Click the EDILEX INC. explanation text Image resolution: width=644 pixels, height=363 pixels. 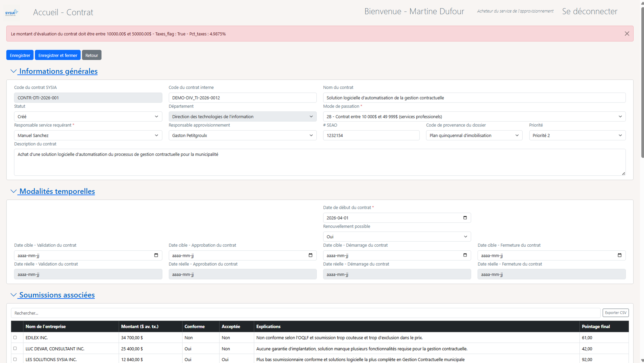click(x=339, y=338)
